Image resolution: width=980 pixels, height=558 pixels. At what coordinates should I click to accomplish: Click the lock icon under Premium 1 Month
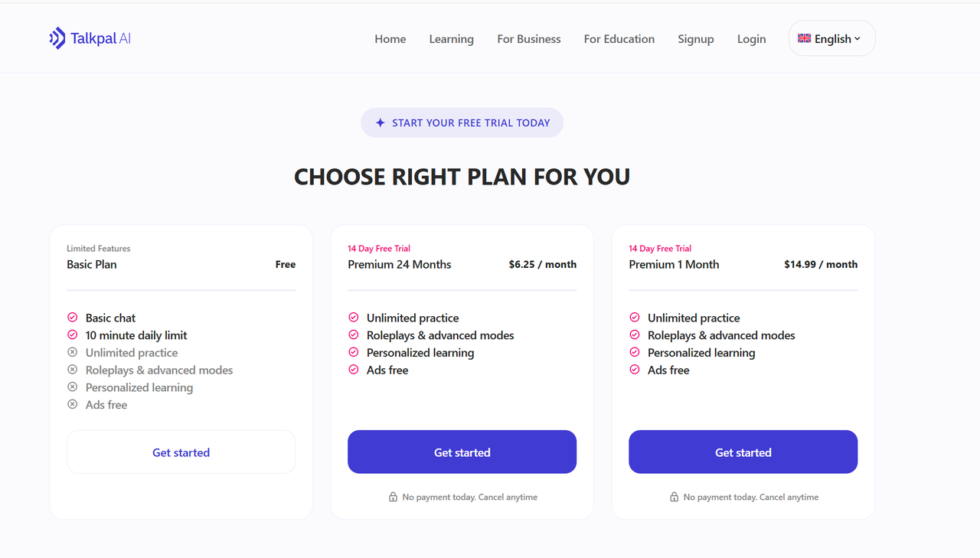[x=674, y=497]
